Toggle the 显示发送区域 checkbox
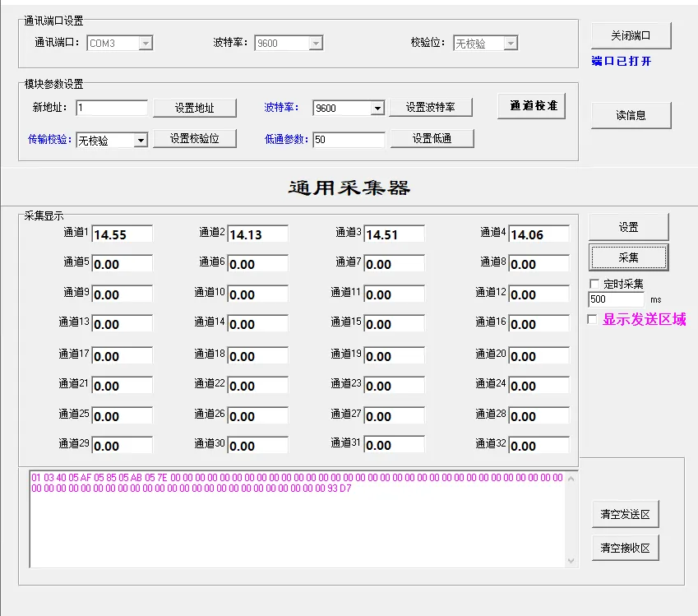The image size is (698, 616). pyautogui.click(x=592, y=319)
